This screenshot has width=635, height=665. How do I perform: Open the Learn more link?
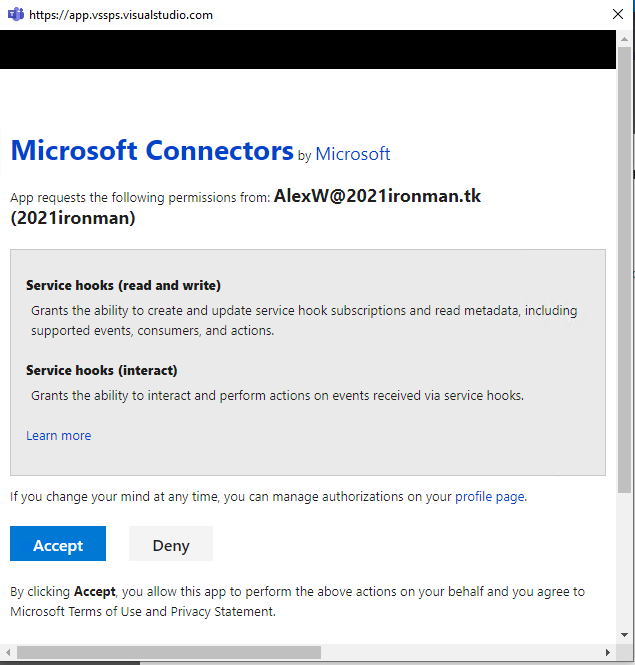[59, 436]
